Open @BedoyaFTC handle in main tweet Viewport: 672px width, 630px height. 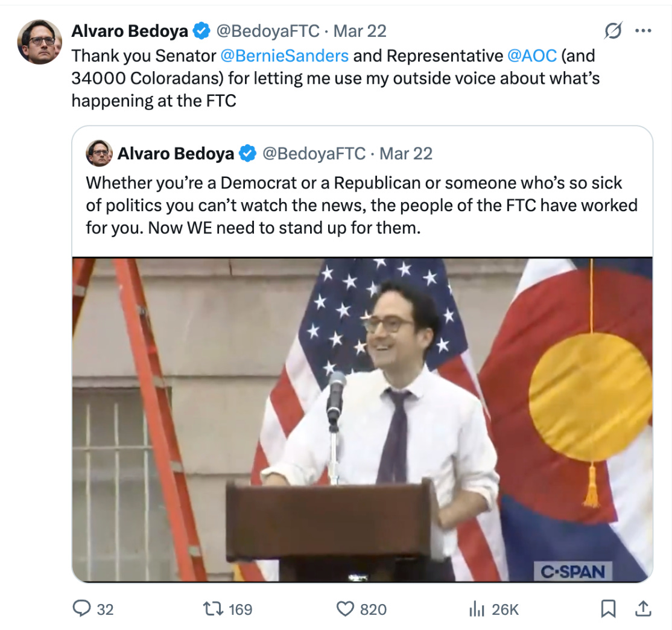pyautogui.click(x=268, y=31)
